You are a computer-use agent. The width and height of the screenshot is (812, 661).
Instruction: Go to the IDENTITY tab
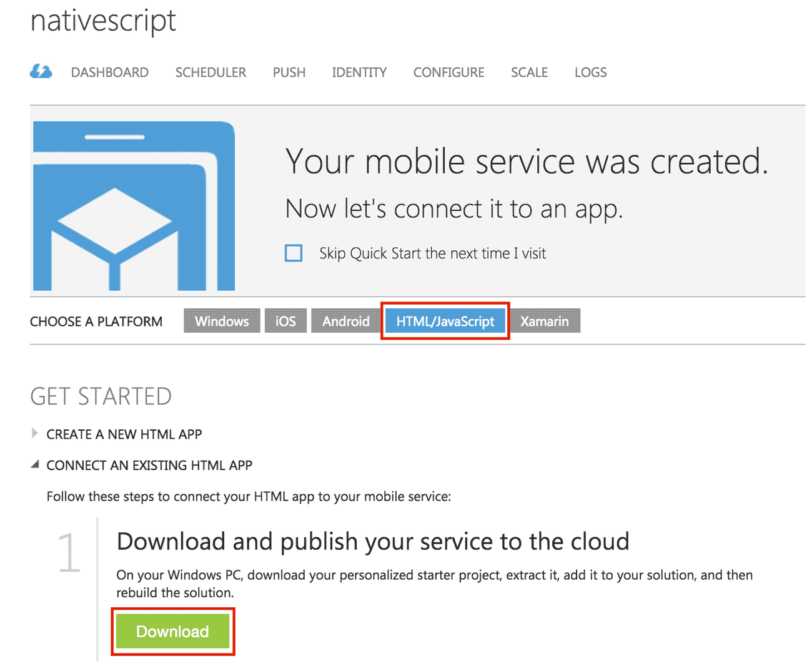359,72
